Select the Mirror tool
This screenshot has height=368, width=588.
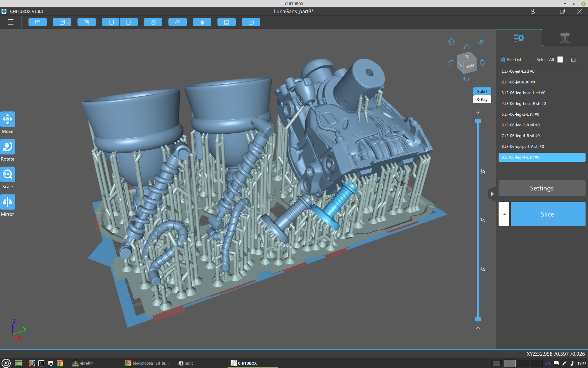[x=8, y=202]
